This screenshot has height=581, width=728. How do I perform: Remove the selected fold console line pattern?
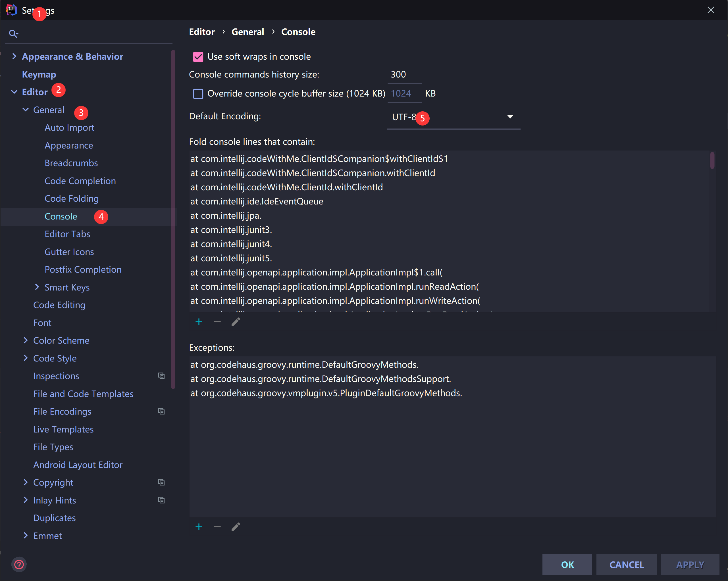(x=217, y=322)
